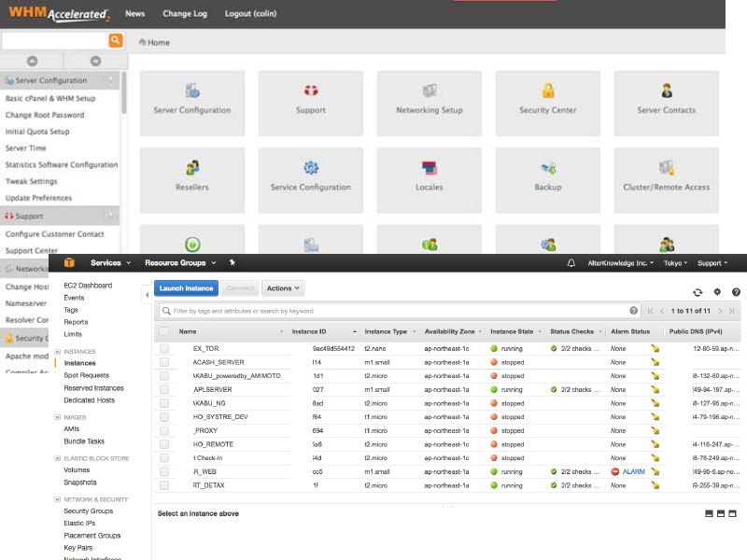747x560 pixels.
Task: Open Resource Groups dropdown
Action: [x=180, y=263]
